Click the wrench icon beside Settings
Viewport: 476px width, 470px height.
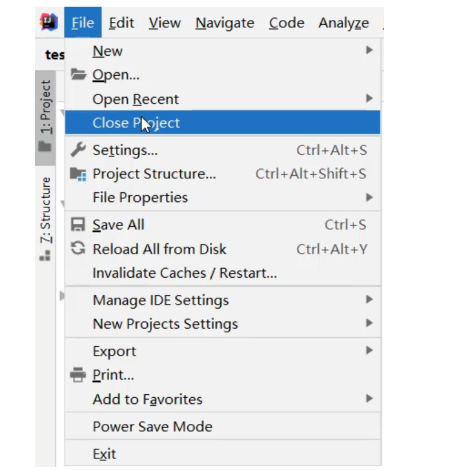click(x=78, y=150)
